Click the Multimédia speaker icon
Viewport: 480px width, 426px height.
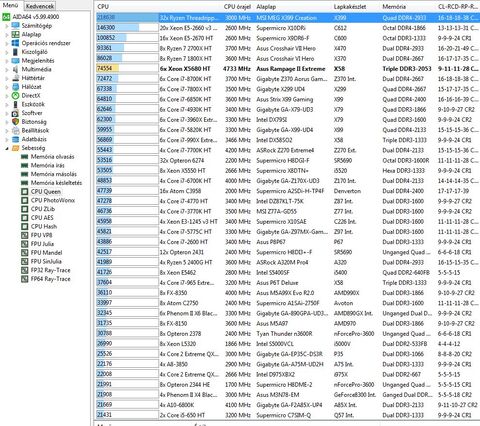point(15,69)
